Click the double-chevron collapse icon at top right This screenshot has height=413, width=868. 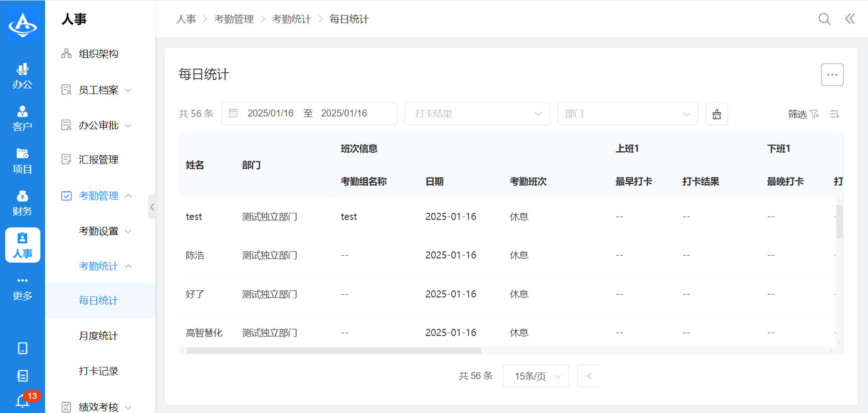pyautogui.click(x=850, y=19)
